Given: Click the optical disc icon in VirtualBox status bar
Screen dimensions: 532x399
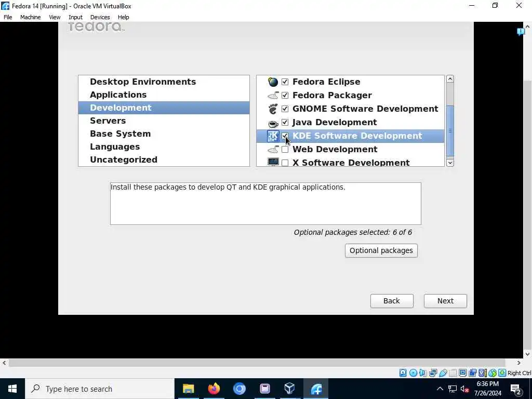Looking at the screenshot, I should pos(413,373).
